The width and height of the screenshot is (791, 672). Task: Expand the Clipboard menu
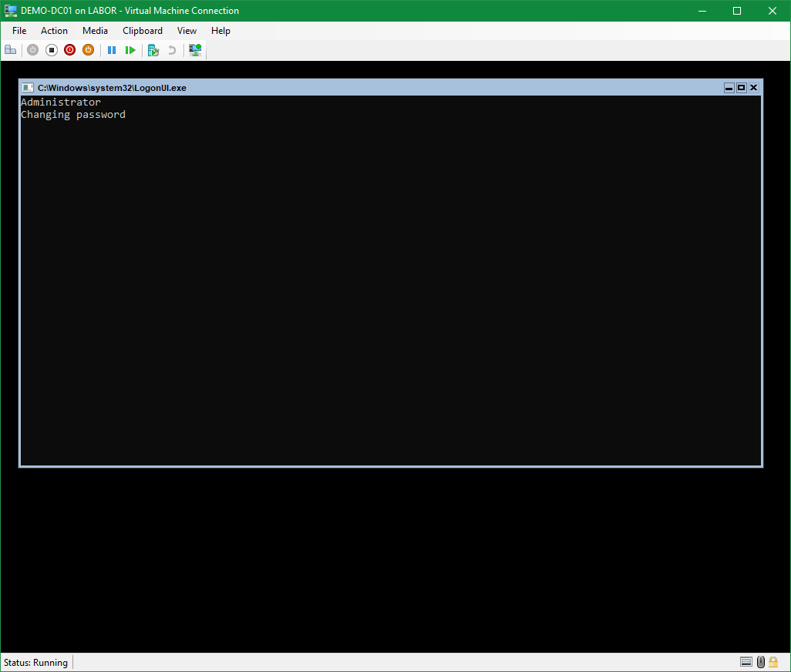143,31
